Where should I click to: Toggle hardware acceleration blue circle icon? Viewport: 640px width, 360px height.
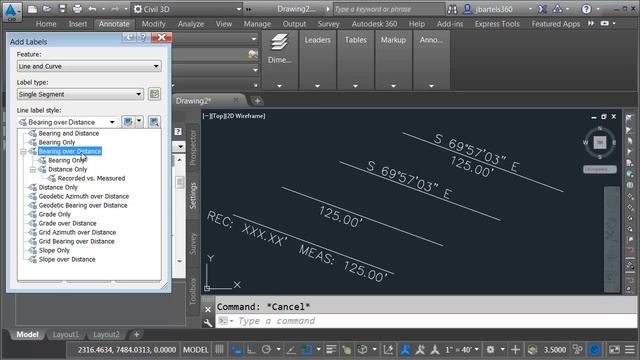(595, 350)
